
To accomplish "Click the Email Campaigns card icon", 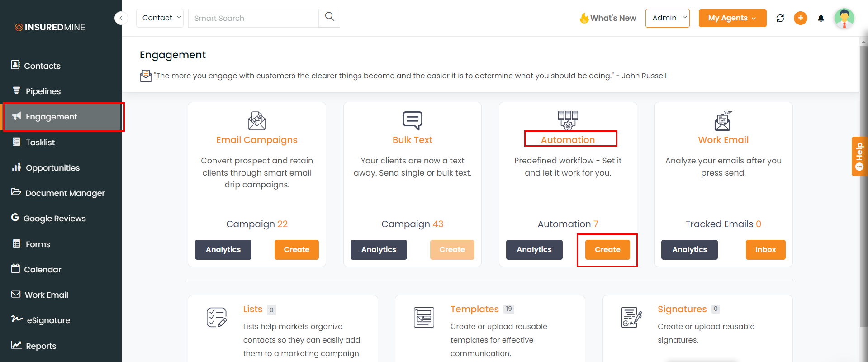I will point(257,121).
